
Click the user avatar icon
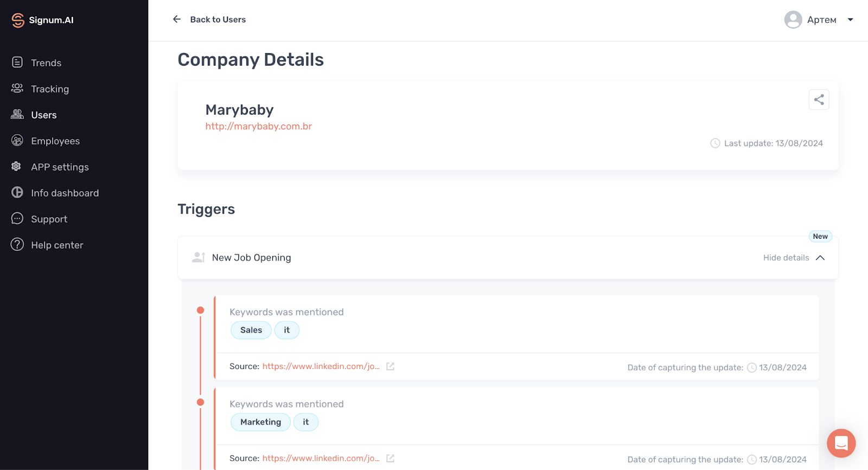point(793,20)
